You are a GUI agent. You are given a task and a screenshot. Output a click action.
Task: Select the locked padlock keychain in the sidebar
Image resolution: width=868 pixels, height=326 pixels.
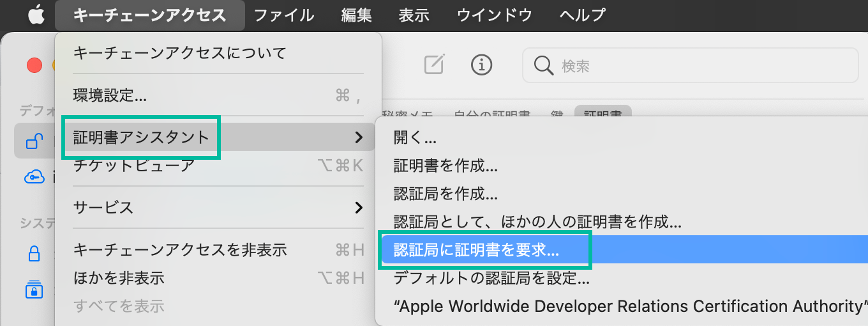[34, 254]
